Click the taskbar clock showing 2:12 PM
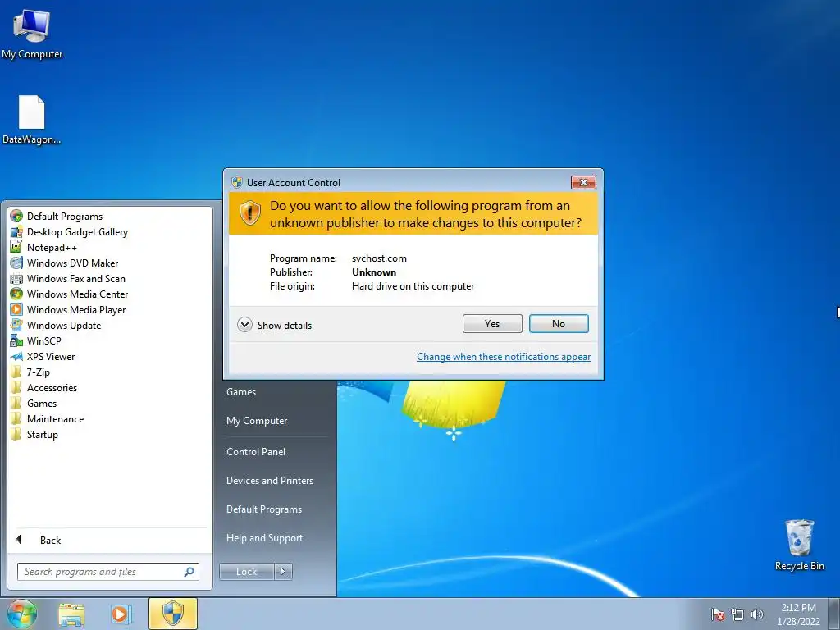The image size is (840, 630). point(798,614)
